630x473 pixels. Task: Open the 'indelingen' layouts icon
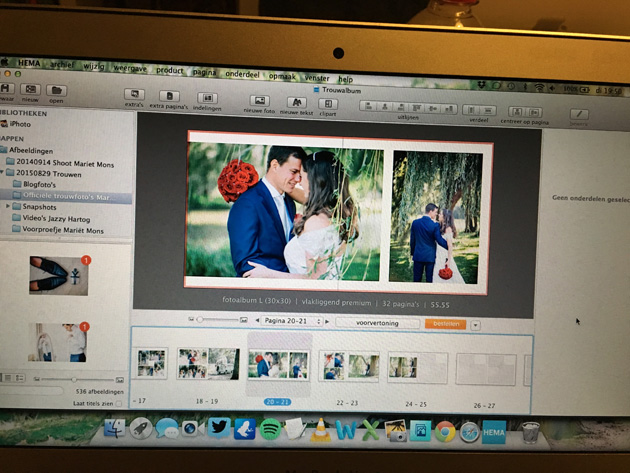(206, 99)
